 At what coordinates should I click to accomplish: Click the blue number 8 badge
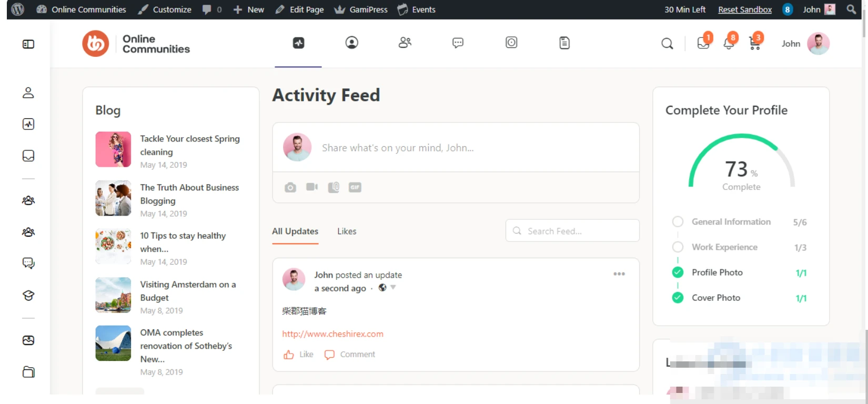point(787,9)
